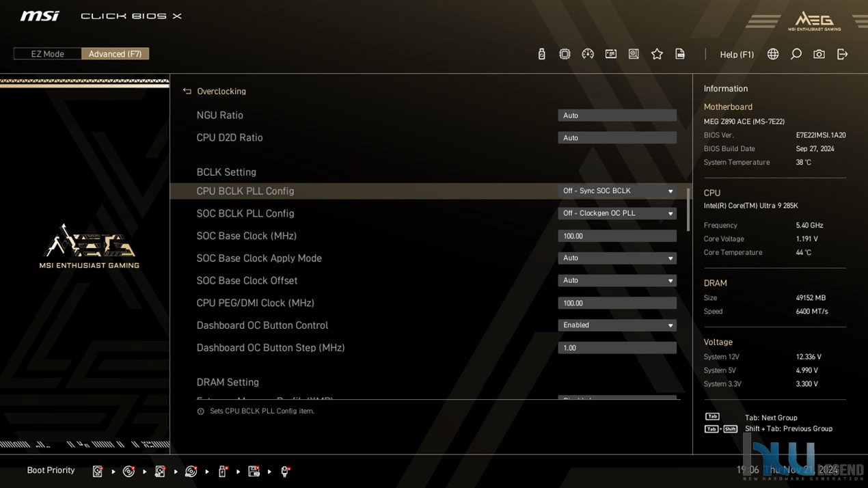The height and width of the screenshot is (488, 868).
Task: Click the NGU Ratio value field
Action: tap(617, 116)
